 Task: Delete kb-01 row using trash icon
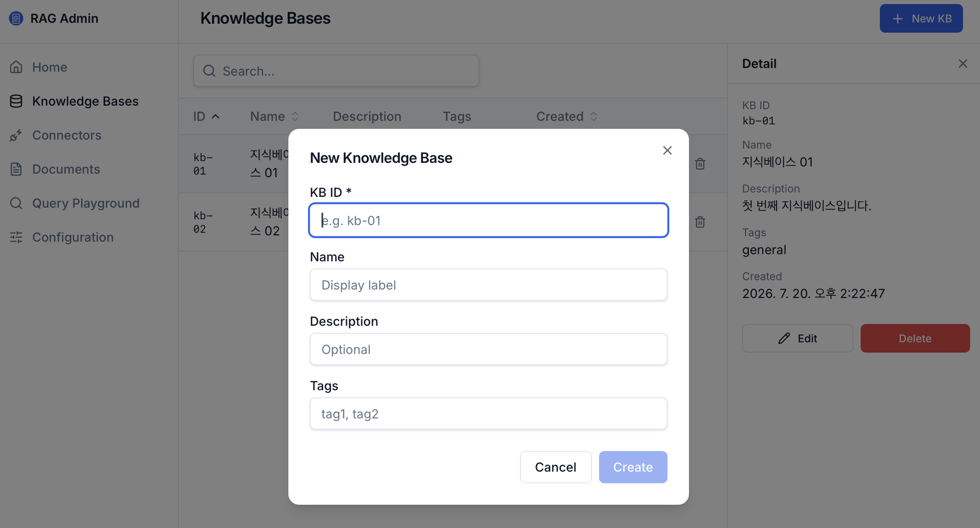pyautogui.click(x=700, y=164)
